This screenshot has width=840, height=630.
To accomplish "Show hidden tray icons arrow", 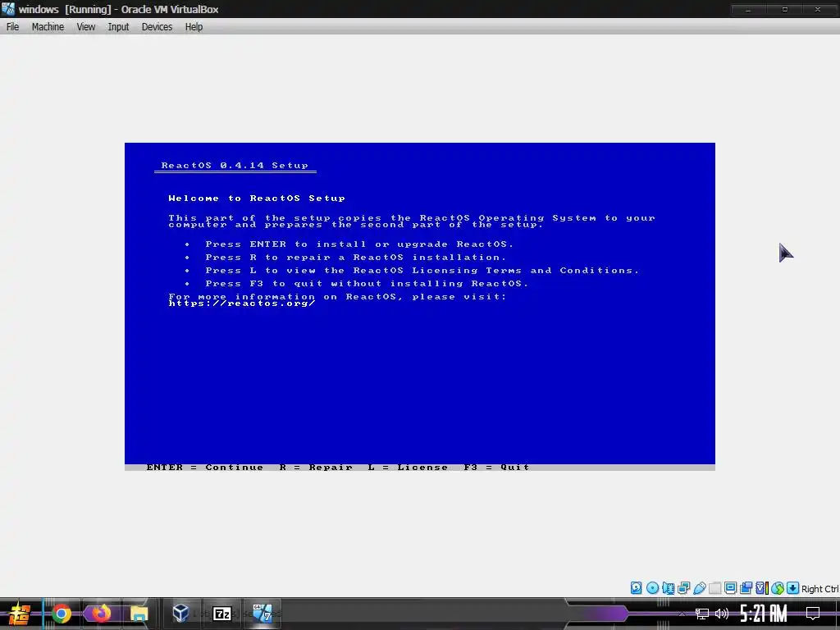I will coord(682,614).
